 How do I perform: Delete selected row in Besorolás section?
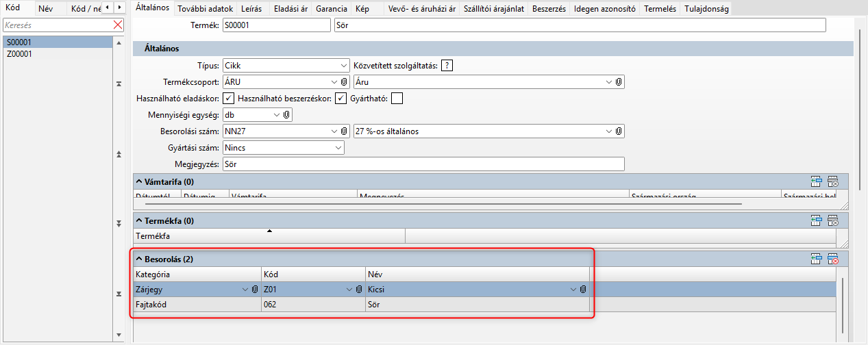click(x=833, y=259)
